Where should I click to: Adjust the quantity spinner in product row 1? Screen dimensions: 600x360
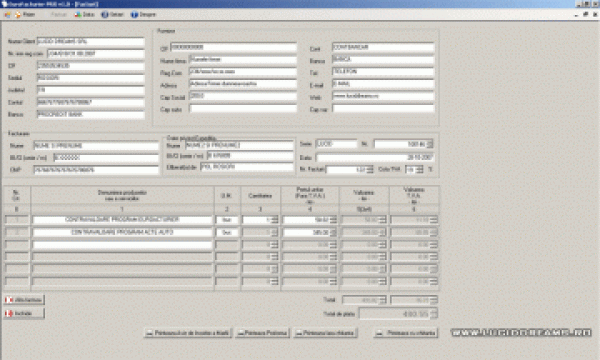(274, 220)
